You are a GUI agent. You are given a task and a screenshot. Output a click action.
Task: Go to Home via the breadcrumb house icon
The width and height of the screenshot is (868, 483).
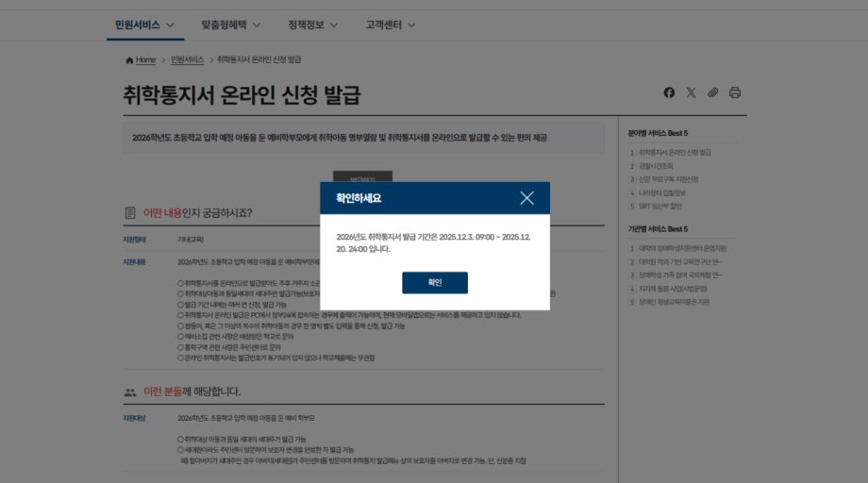pos(129,59)
